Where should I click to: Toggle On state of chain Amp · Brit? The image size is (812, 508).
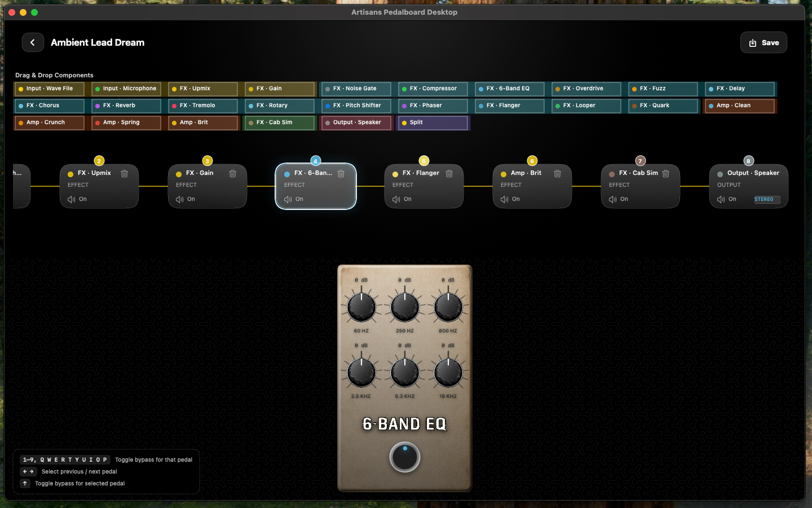pos(505,199)
